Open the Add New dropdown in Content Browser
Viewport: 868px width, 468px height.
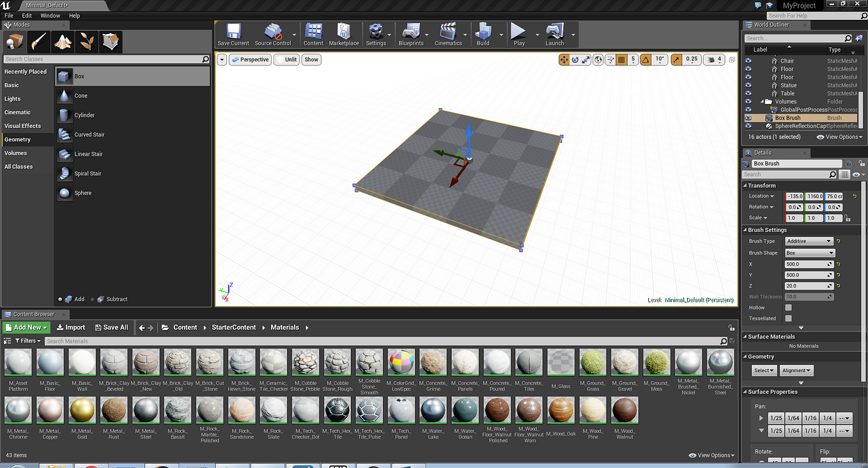click(x=24, y=327)
